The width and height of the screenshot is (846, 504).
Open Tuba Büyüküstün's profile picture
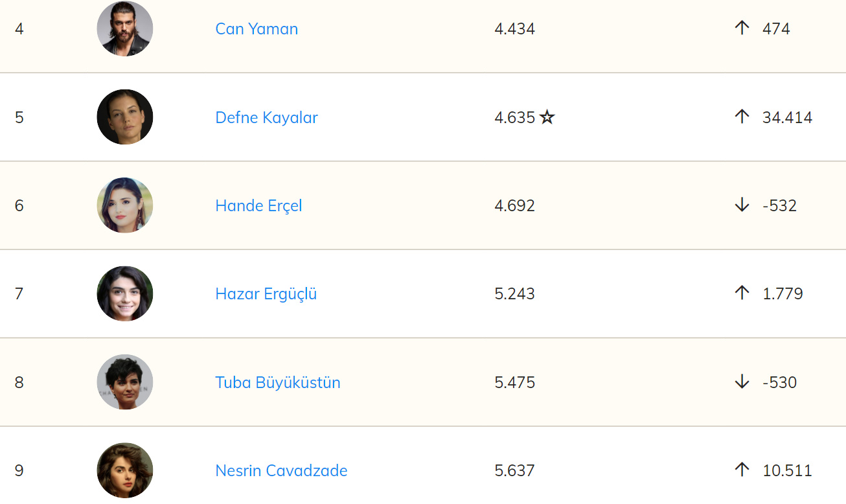tap(125, 382)
